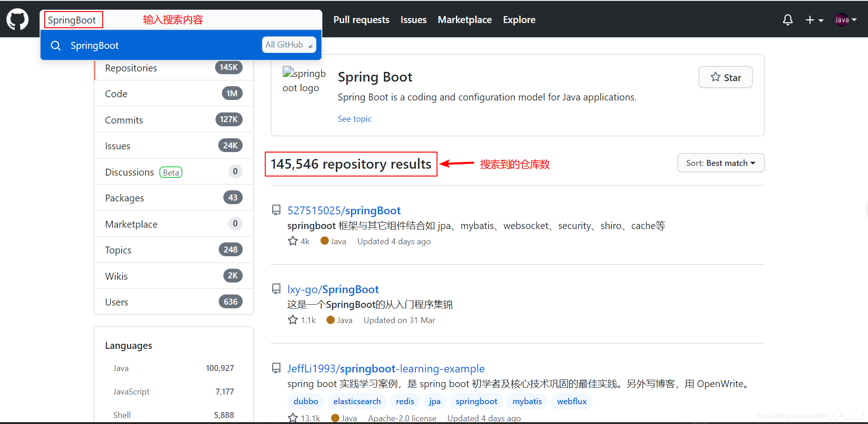Filter results by Users
868x424 pixels.
[x=174, y=302]
